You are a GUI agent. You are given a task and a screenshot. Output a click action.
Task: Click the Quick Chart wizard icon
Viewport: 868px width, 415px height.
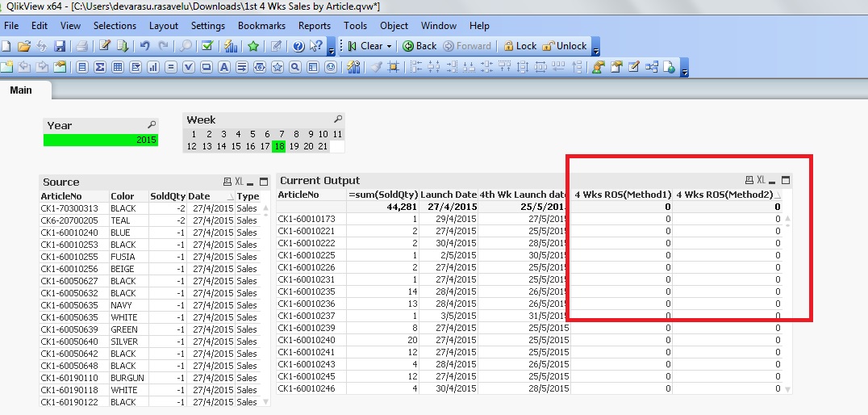(232, 46)
